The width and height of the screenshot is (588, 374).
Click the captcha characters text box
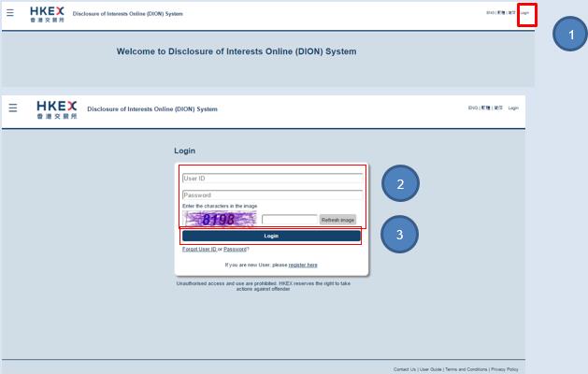pos(289,220)
